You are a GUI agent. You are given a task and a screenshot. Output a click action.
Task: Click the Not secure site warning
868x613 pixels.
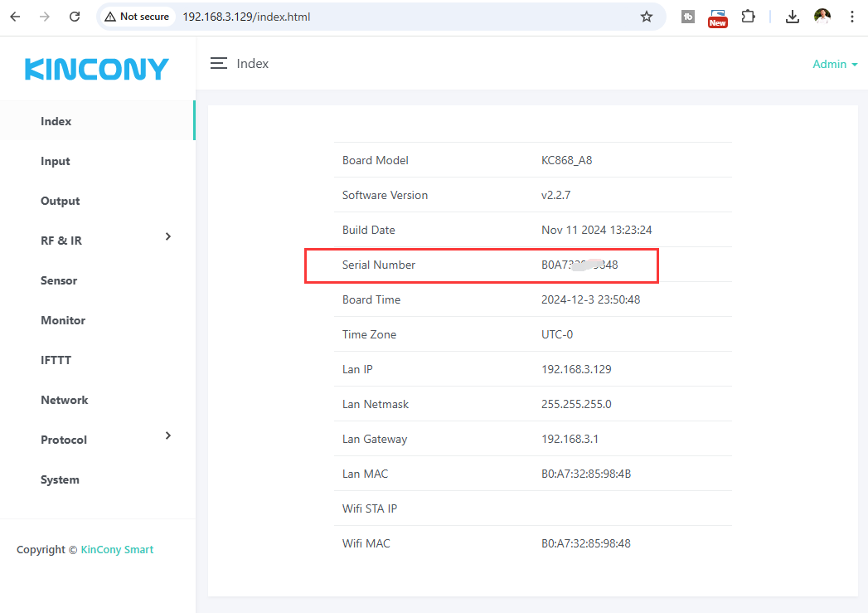pos(137,17)
